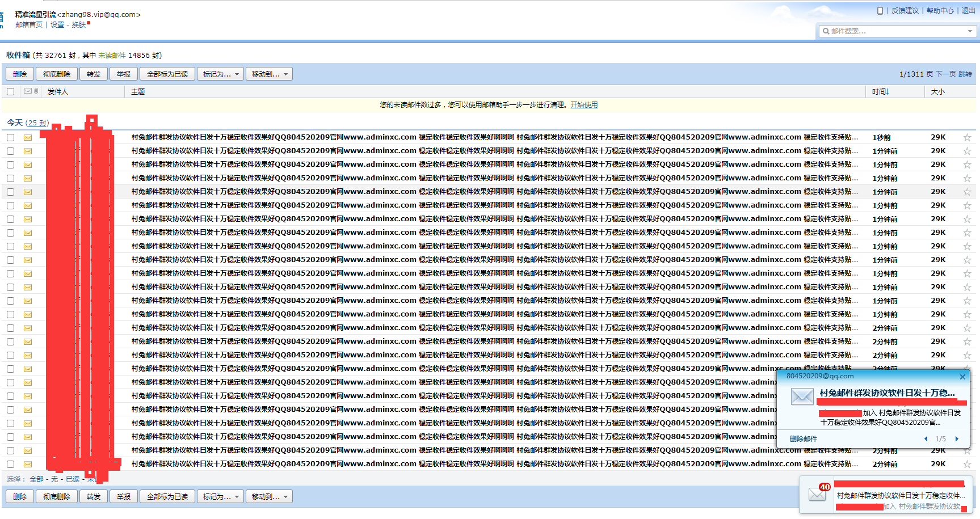Select the checkbox of the last email row

click(x=11, y=464)
